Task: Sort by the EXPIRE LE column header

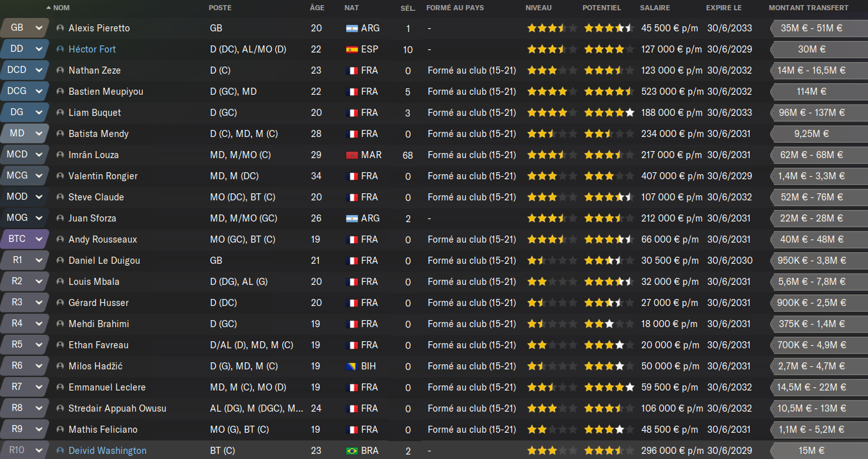Action: tap(724, 8)
